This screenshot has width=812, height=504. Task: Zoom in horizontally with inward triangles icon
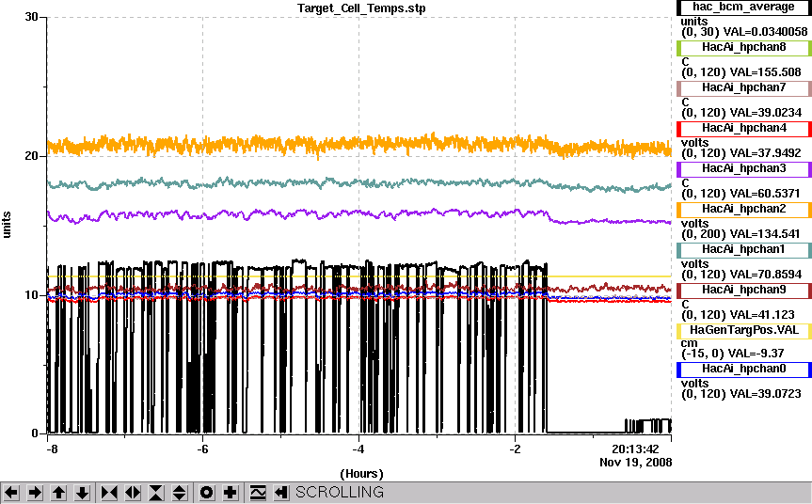coord(109,492)
